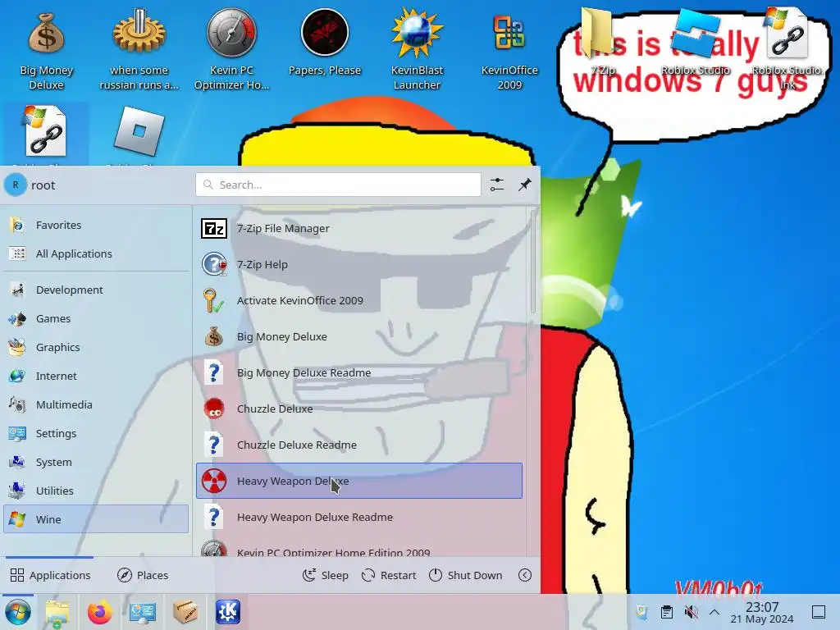Open KevinOffice 2009 desktop icon

(509, 50)
